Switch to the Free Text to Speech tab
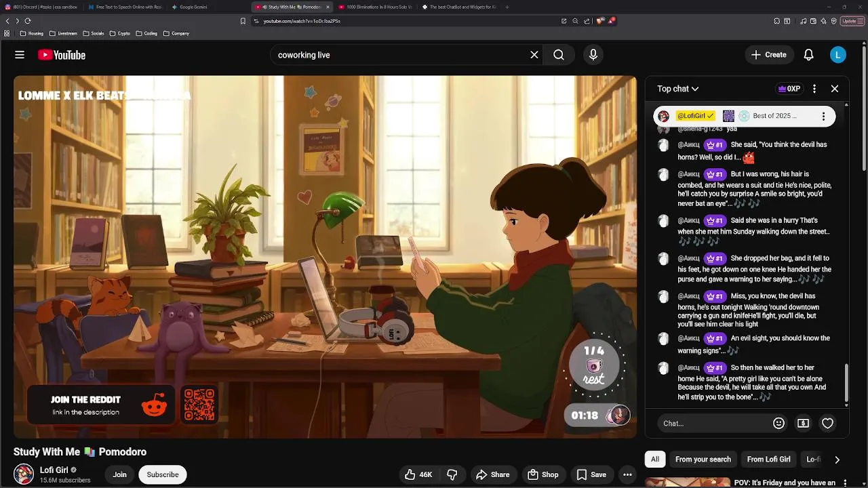868x488 pixels. pos(125,7)
